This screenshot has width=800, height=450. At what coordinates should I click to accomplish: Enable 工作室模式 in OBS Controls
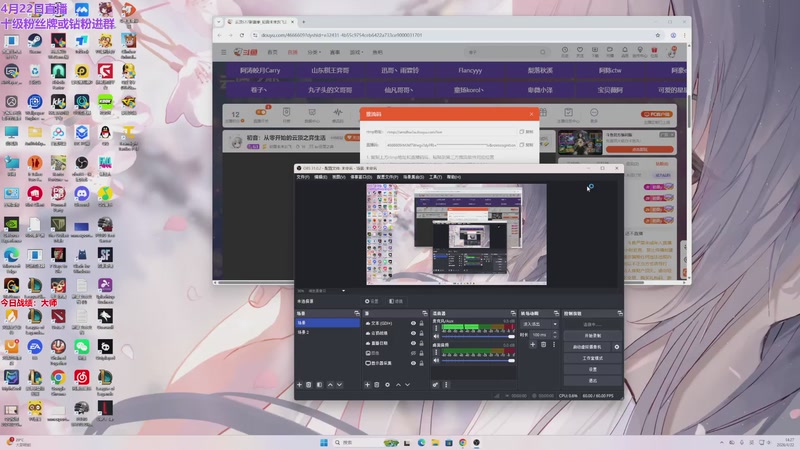pyautogui.click(x=592, y=358)
